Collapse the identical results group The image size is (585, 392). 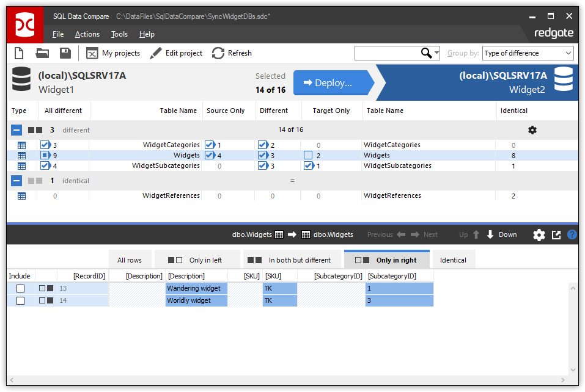tap(15, 180)
